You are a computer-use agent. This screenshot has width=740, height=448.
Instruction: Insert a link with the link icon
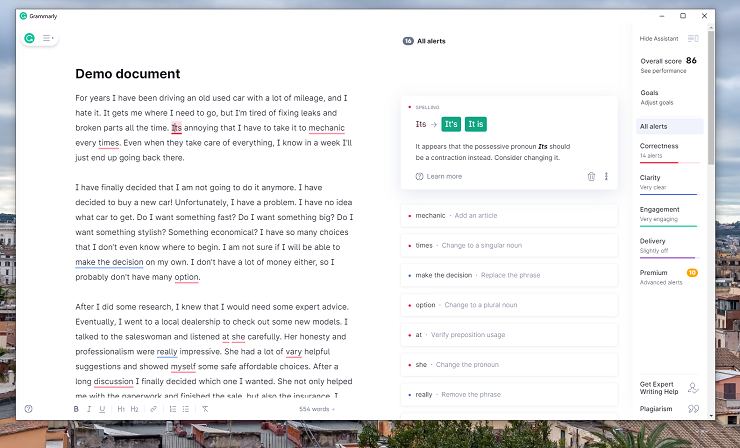point(153,409)
